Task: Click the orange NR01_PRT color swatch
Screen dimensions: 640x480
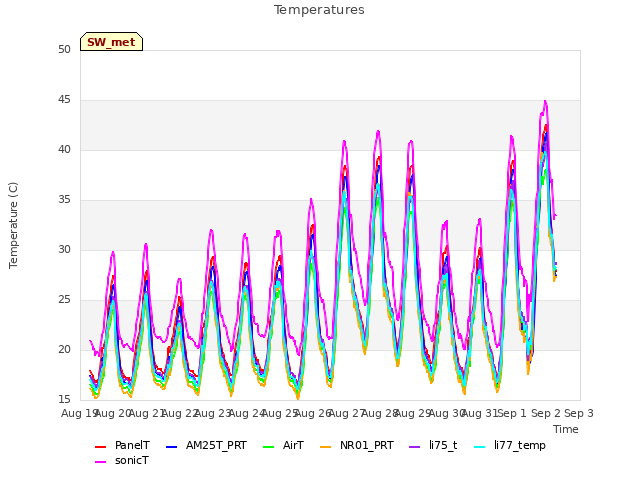Action: point(325,447)
